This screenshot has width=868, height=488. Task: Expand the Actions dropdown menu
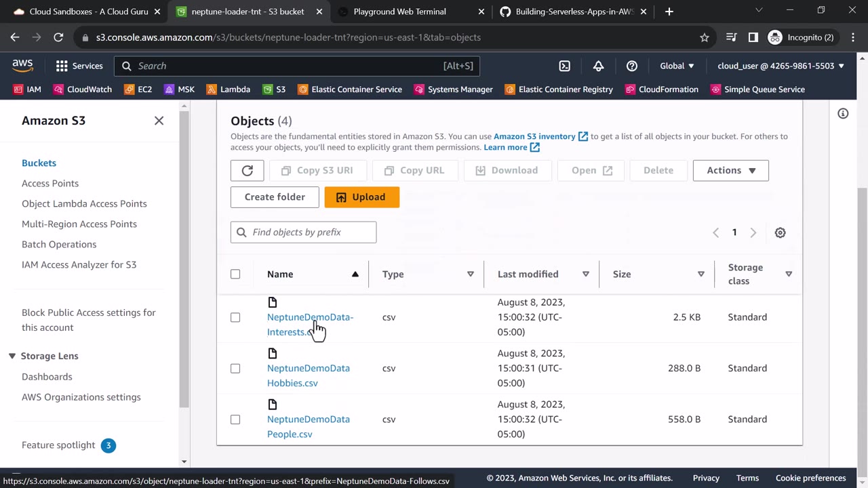(x=730, y=170)
